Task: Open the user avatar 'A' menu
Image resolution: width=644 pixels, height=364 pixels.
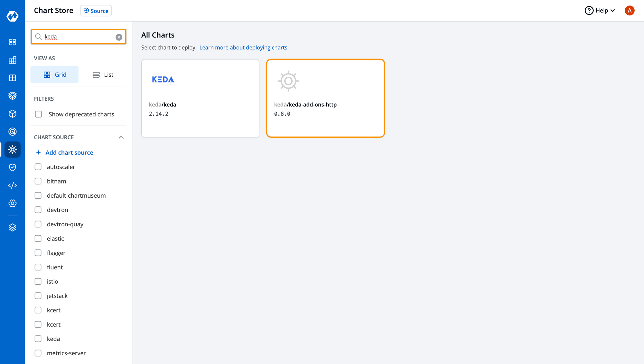Action: (630, 11)
